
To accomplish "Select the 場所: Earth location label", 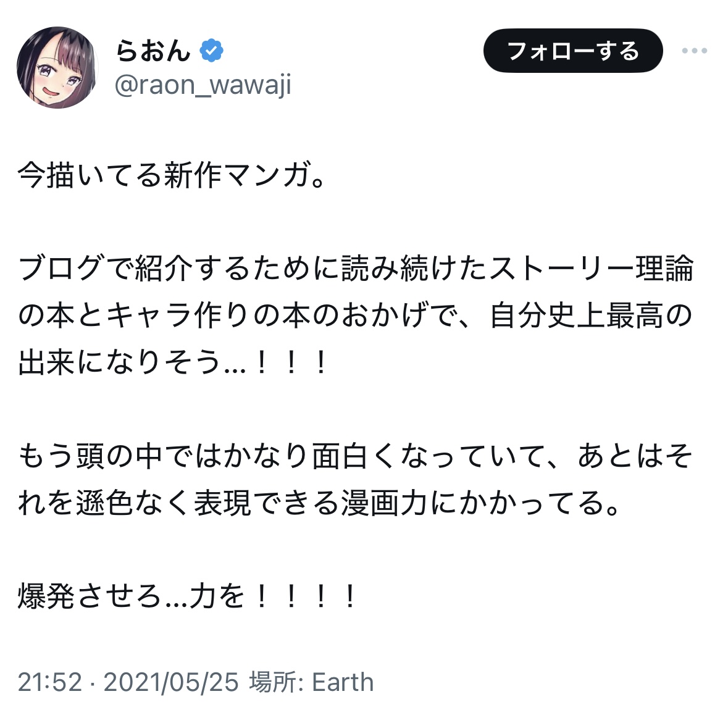I will 311,682.
